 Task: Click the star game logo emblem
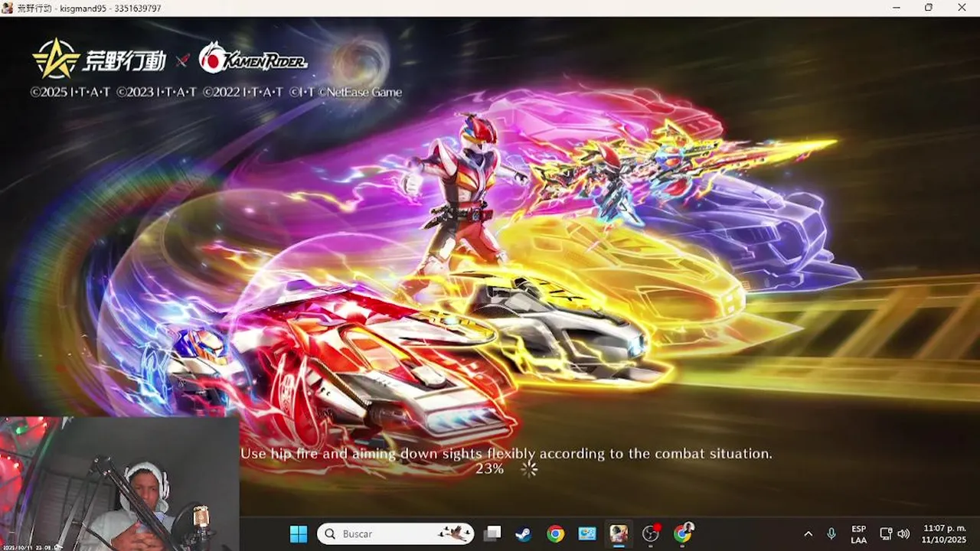point(56,58)
